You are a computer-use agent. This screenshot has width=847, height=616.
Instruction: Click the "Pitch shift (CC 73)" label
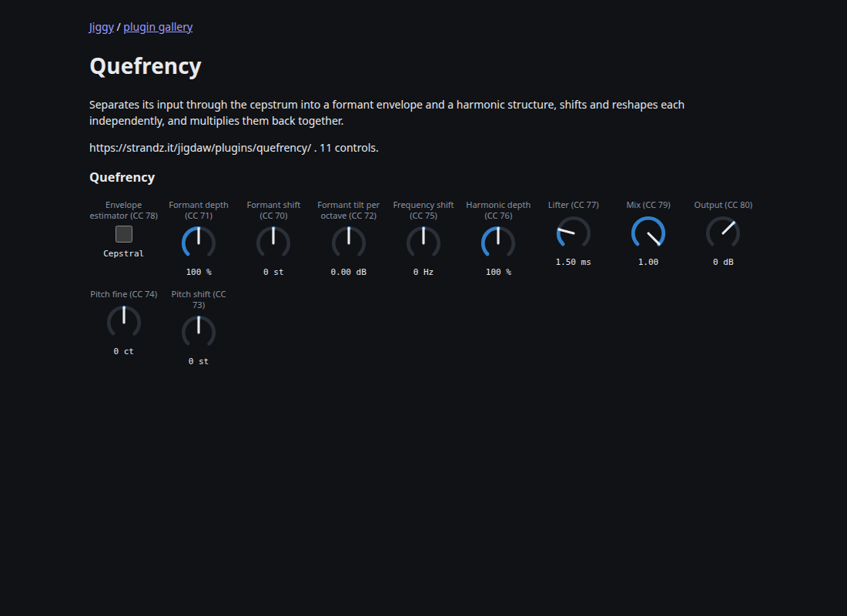199,300
